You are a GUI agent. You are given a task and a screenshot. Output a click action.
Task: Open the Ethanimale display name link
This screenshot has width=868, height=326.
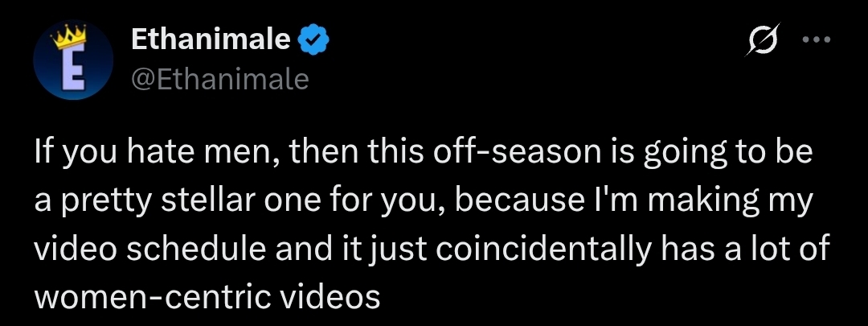click(209, 39)
